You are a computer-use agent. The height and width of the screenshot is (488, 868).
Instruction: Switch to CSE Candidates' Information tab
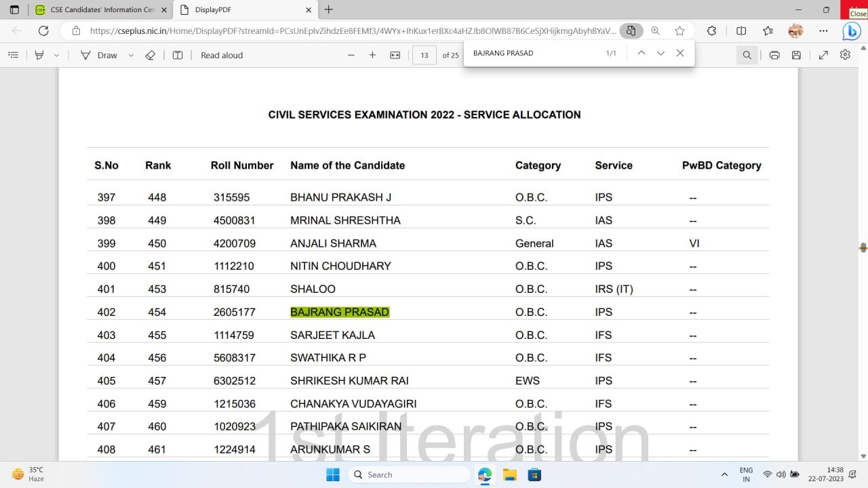tap(101, 9)
